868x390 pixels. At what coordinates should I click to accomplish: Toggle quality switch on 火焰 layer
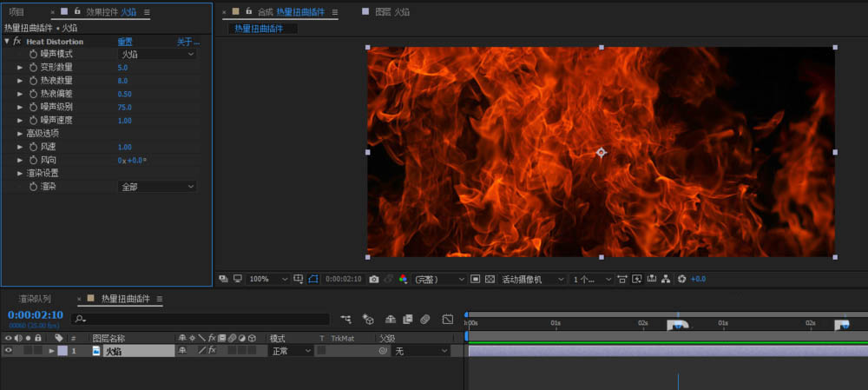click(202, 350)
